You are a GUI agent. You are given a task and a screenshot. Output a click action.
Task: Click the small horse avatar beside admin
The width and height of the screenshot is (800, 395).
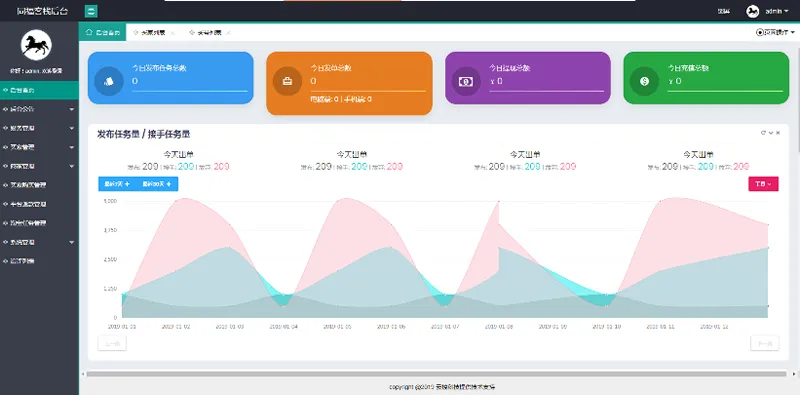(x=753, y=11)
